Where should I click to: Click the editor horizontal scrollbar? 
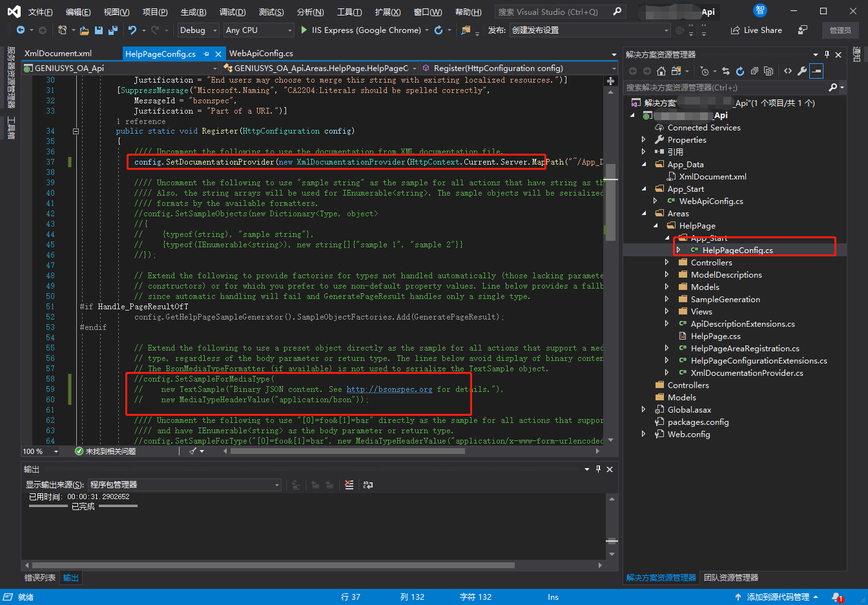347,451
